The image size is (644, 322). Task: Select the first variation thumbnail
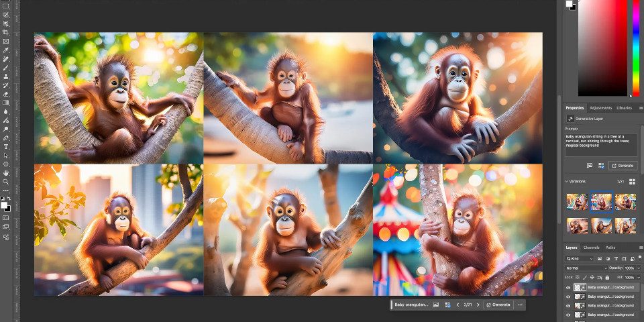(x=577, y=201)
